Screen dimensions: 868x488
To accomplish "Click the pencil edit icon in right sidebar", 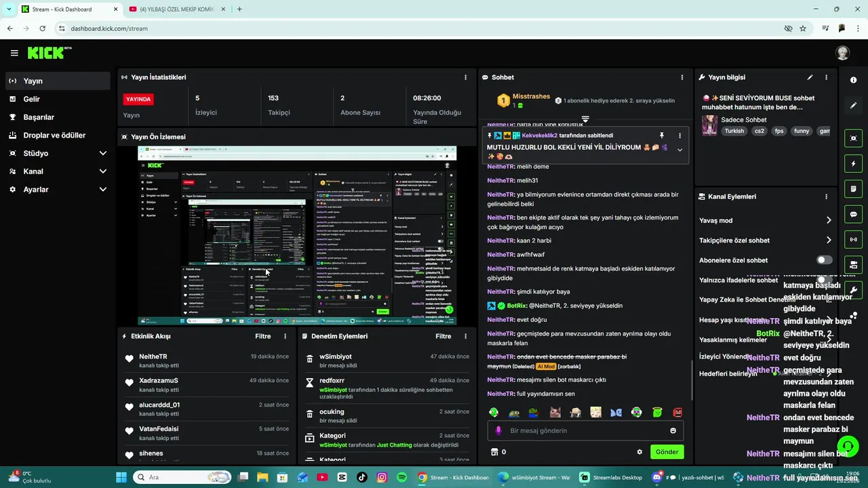I will [853, 105].
